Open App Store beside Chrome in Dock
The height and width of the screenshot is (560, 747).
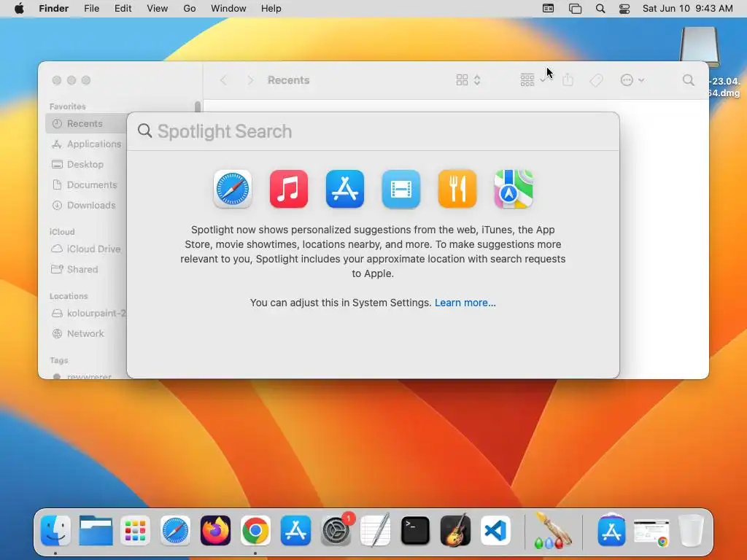click(x=295, y=531)
